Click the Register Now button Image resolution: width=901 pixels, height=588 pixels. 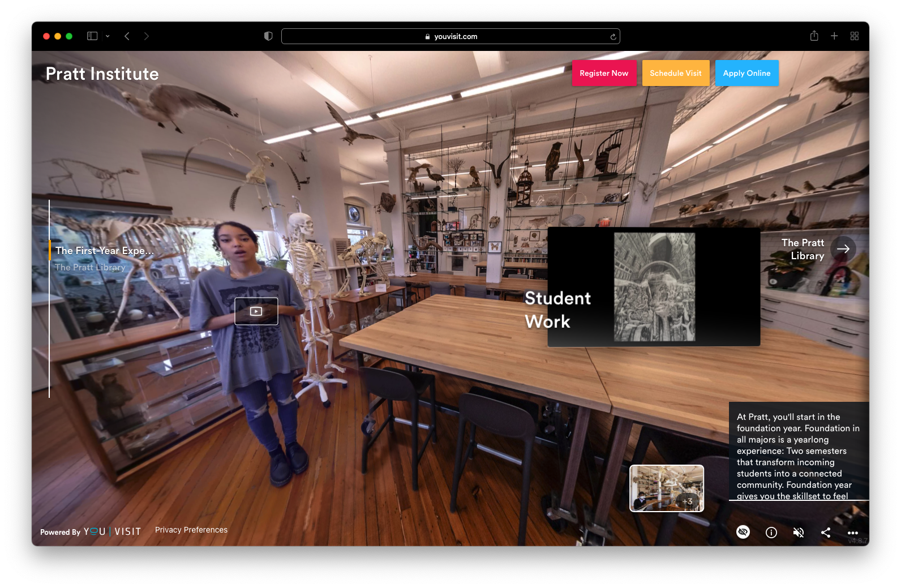click(x=604, y=73)
